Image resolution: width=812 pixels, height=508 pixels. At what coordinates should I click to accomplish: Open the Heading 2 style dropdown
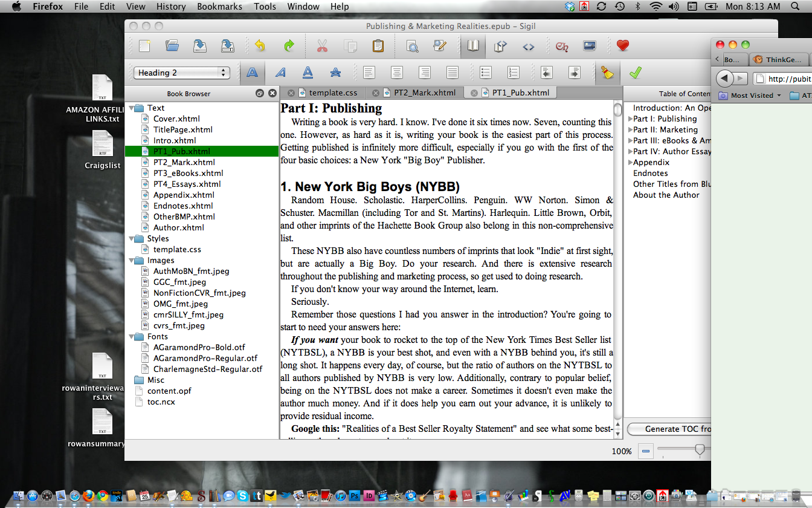(x=182, y=73)
